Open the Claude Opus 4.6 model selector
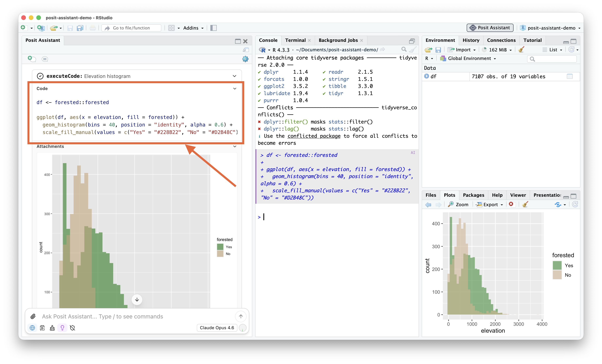 coord(217,328)
